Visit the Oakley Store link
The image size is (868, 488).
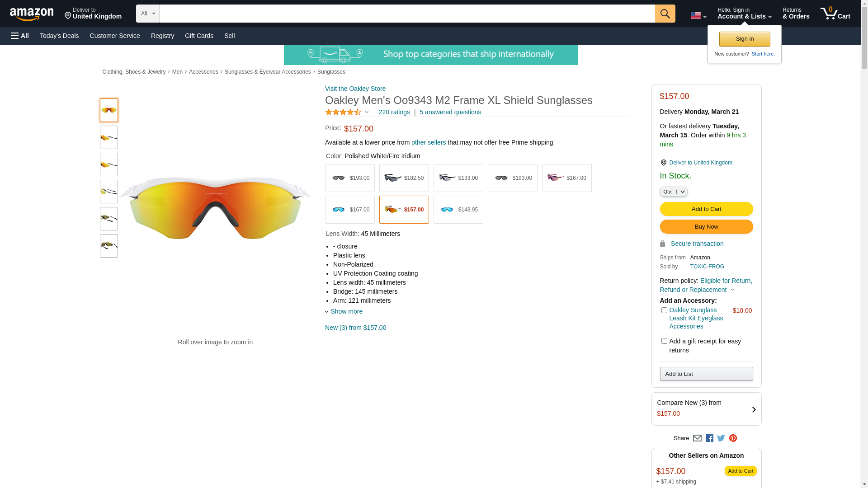(355, 89)
